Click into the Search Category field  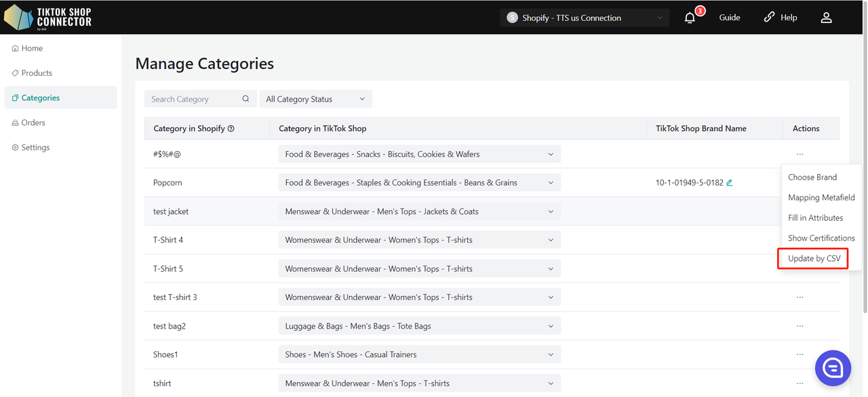coord(193,99)
